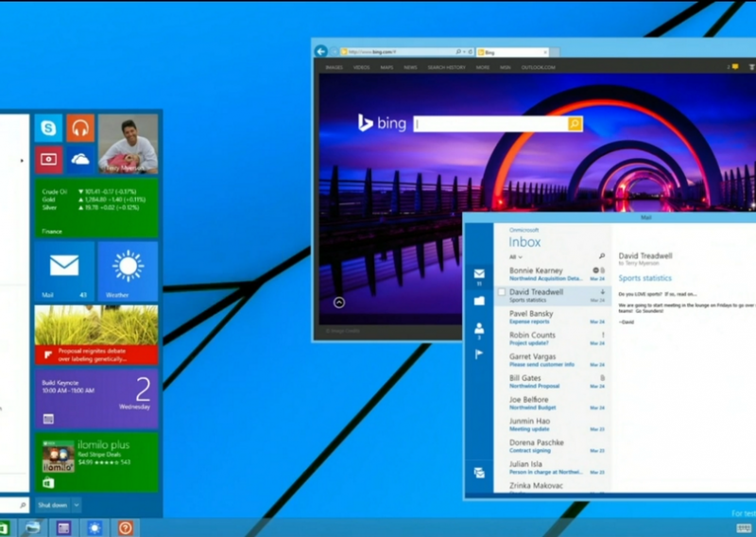The image size is (756, 537).
Task: Click the Start menu search magnifier
Action: pos(23,505)
